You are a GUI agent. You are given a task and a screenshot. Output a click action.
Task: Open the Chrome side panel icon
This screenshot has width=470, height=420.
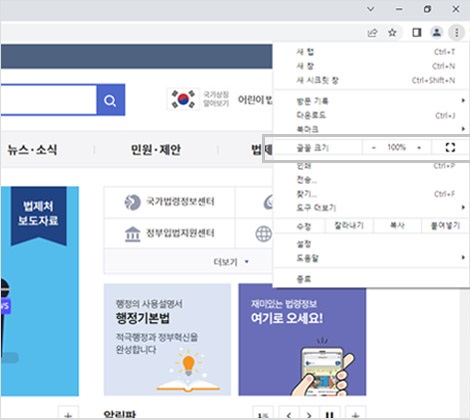click(417, 32)
